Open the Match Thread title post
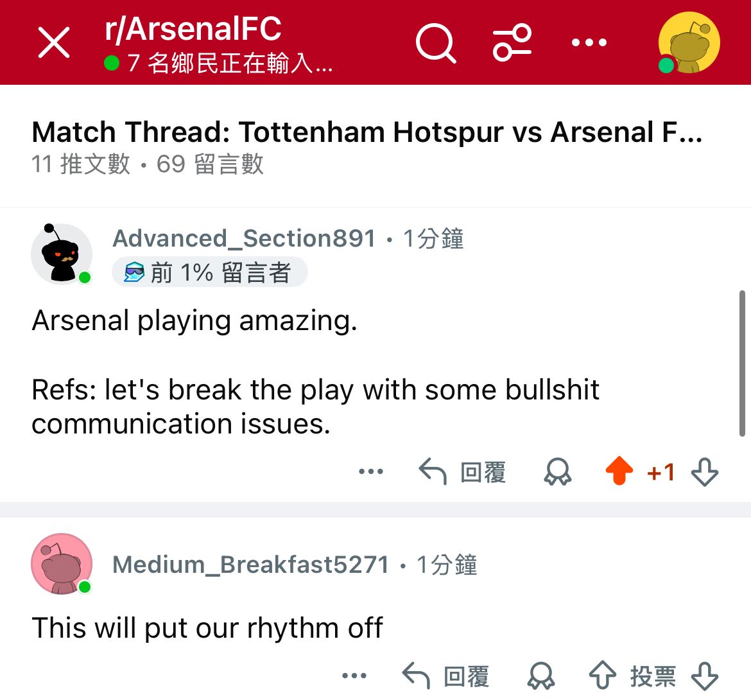Image resolution: width=751 pixels, height=700 pixels. (x=367, y=132)
